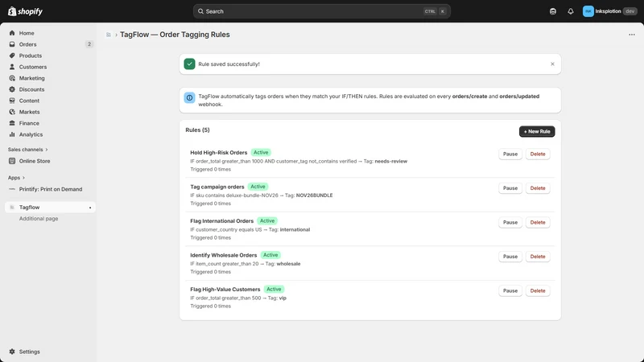The width and height of the screenshot is (644, 362).
Task: Click Active badge on Tag campaign orders
Action: tap(258, 187)
